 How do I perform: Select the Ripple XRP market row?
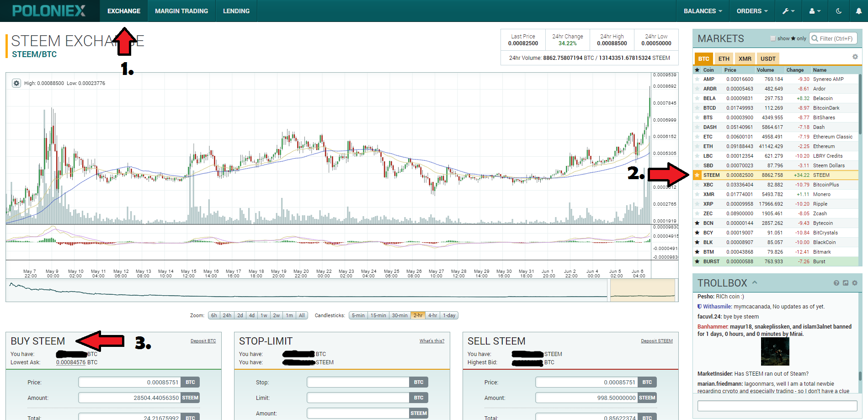(x=775, y=204)
